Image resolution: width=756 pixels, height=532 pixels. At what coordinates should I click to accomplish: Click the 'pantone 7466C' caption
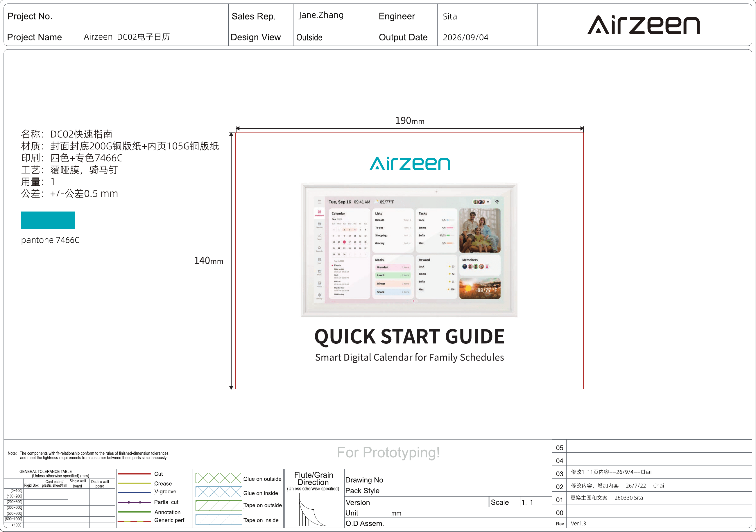[x=50, y=240]
